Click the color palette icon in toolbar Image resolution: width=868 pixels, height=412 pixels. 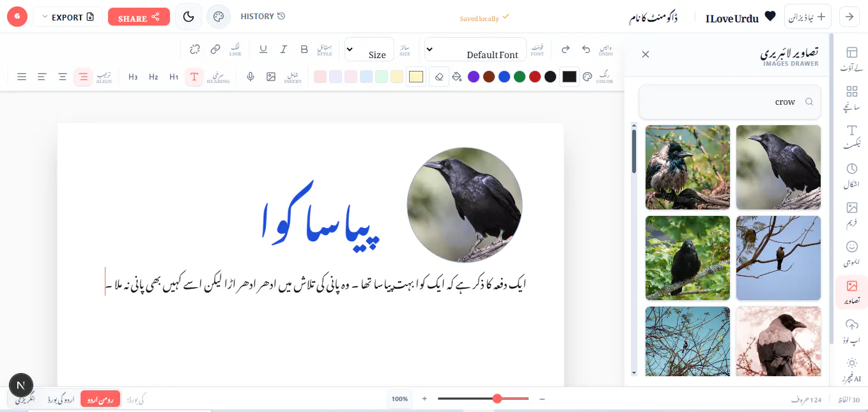[x=588, y=77]
